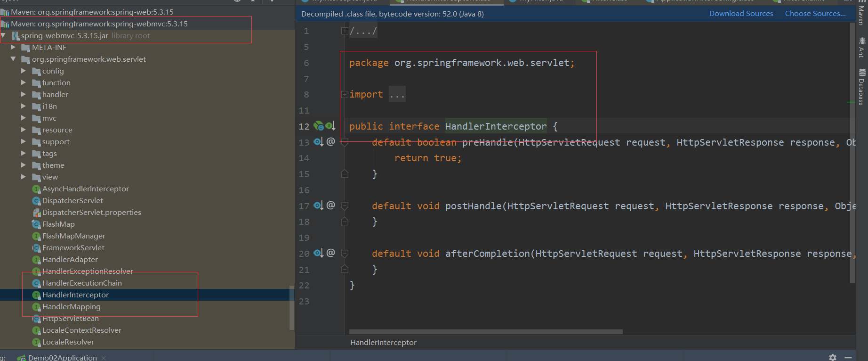This screenshot has height=361, width=868.
Task: Expand the folded import block on line 8
Action: click(x=345, y=94)
